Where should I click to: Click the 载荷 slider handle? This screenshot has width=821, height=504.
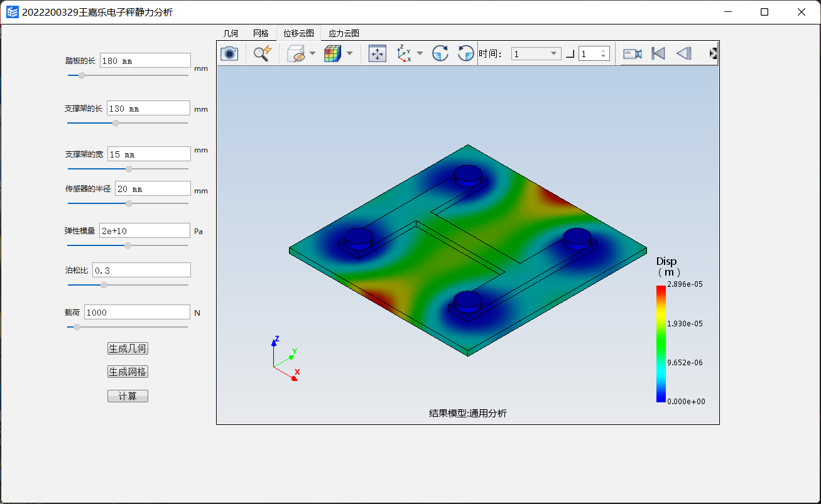pyautogui.click(x=77, y=327)
